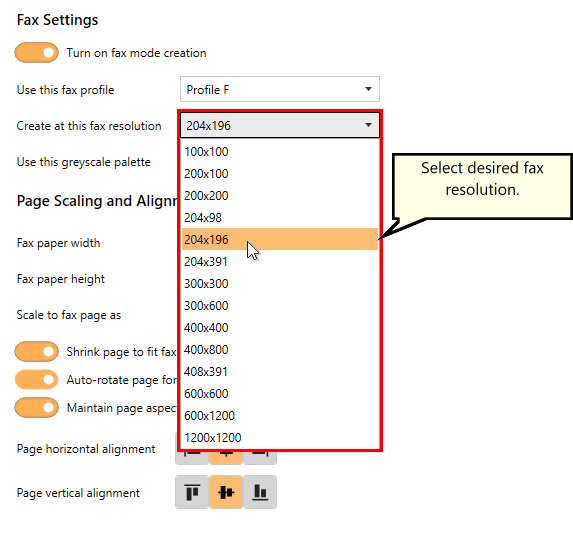Click the Fax paper width label
573x535 pixels.
[58, 243]
